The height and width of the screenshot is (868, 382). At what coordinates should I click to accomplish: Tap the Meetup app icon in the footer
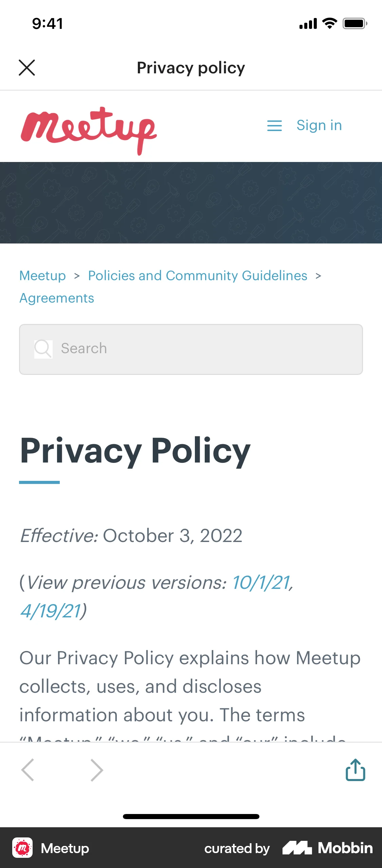22,848
